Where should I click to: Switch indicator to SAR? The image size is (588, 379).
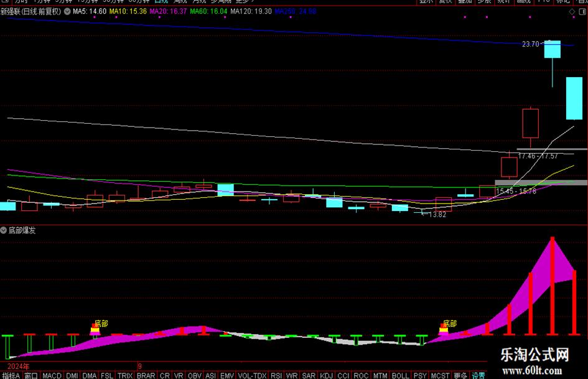point(309,375)
